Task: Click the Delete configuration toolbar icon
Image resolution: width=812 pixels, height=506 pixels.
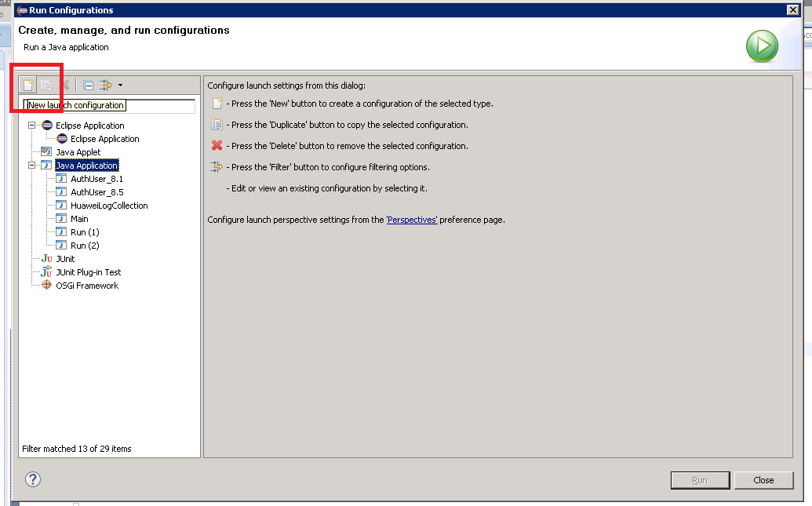Action: 64,85
